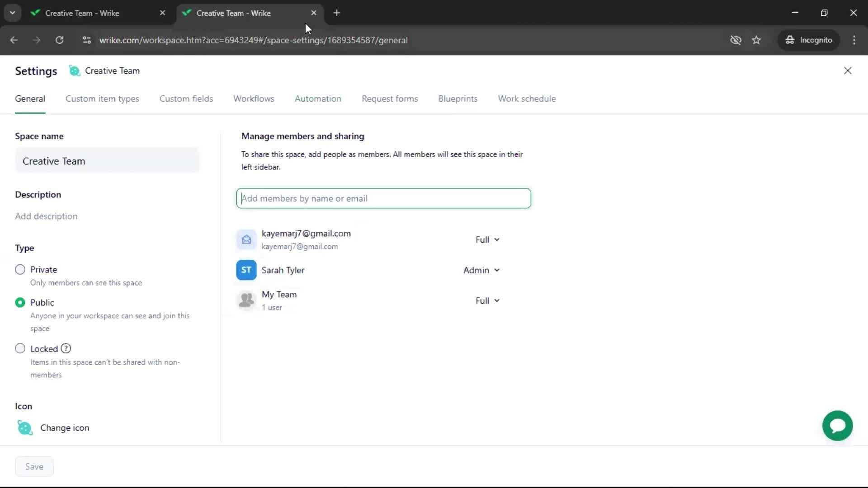This screenshot has width=868, height=488.
Task: Open access dropdown for kayemarj7@gmail.com
Action: pyautogui.click(x=487, y=239)
